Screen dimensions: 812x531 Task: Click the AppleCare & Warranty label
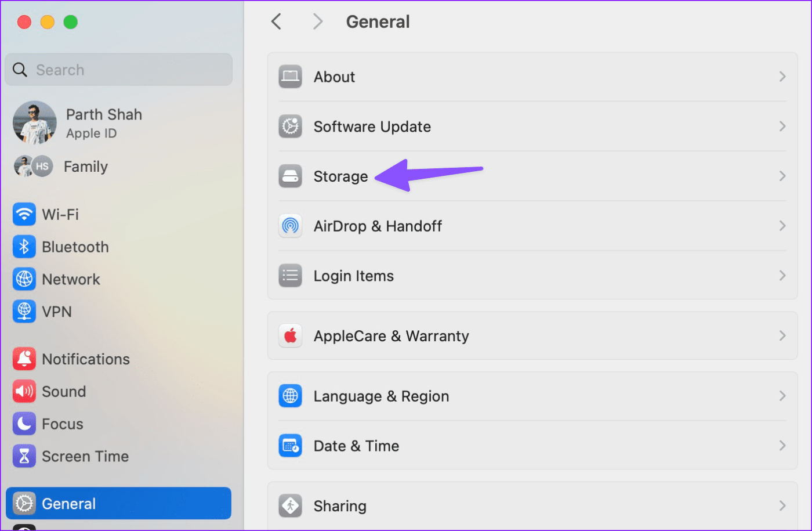(391, 335)
